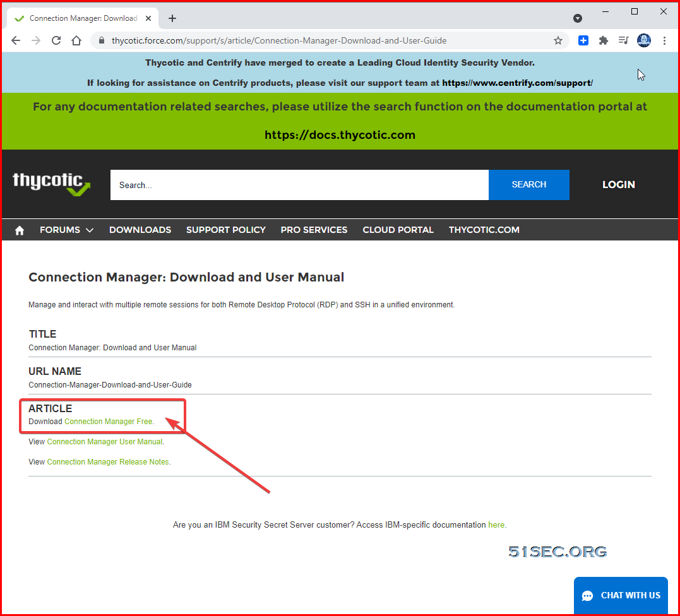Maximize the browser window
The width and height of the screenshot is (680, 616).
coord(635,12)
